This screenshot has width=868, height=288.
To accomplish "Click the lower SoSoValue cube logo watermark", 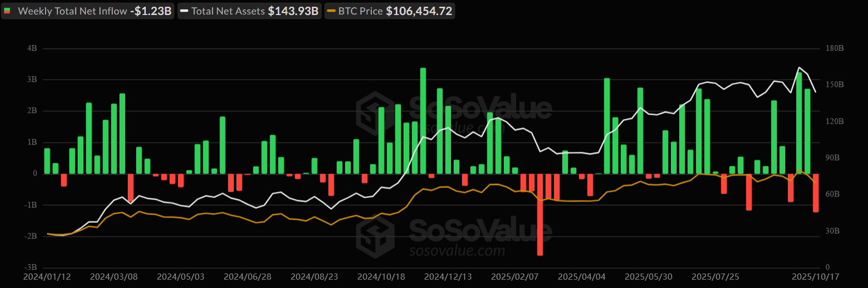I will (x=375, y=236).
